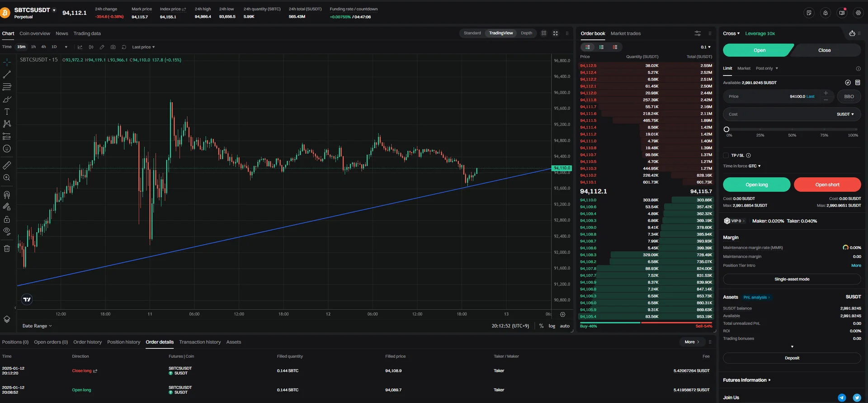
Task: Open the chart grid layout icon
Action: [544, 33]
